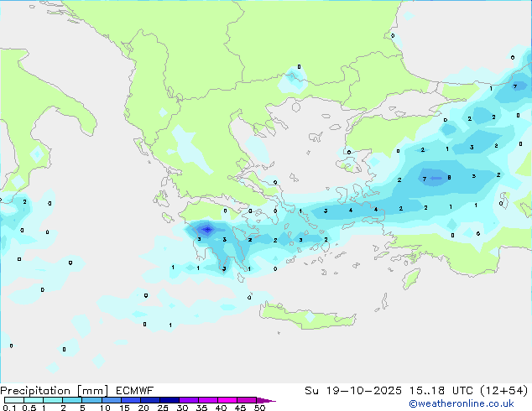Click the legend label '35'
This screenshot has height=411, width=532.
201,408
